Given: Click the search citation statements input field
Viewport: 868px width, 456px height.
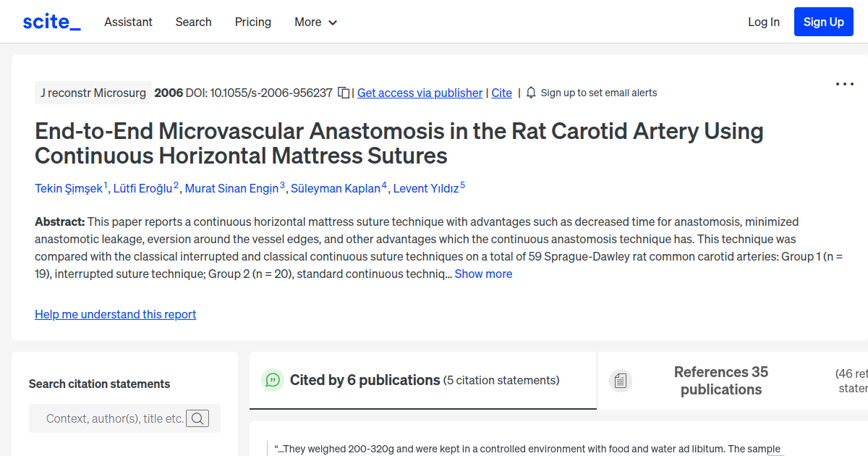Looking at the screenshot, I should click(116, 418).
